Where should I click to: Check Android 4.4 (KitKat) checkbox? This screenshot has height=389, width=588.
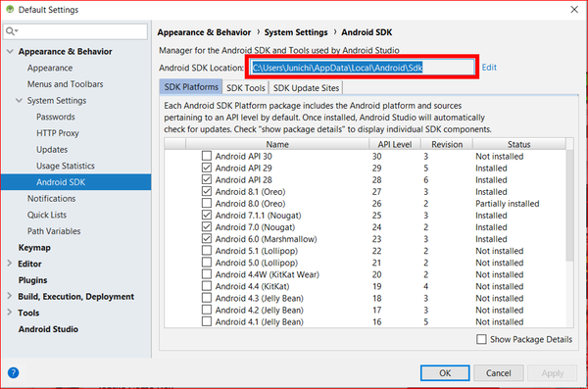point(207,286)
